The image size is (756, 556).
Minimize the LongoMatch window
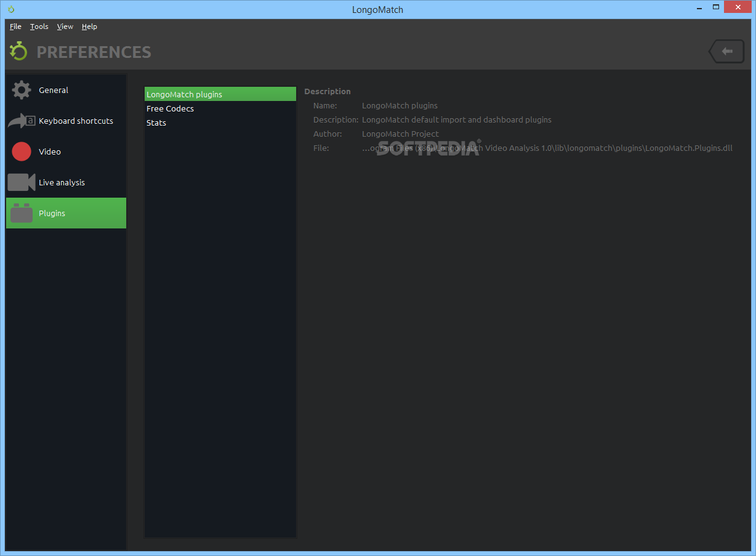(x=699, y=9)
